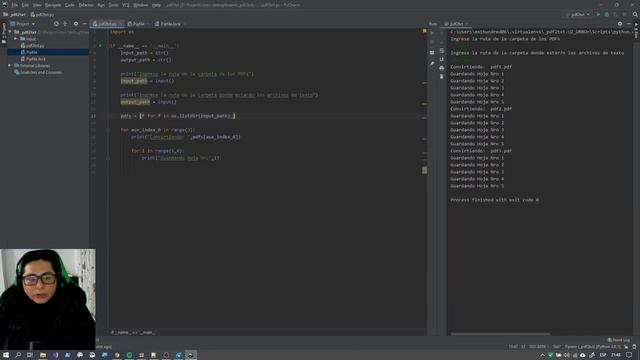Open the Refactor menu
640x360 pixels.
tap(86, 5)
